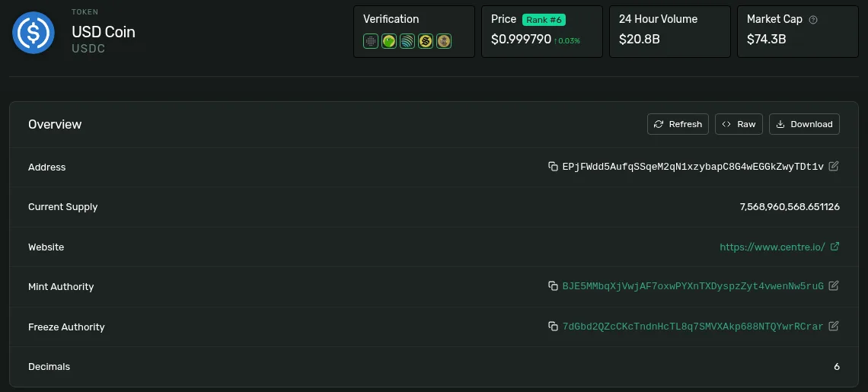Click the price $0.999790

521,40
